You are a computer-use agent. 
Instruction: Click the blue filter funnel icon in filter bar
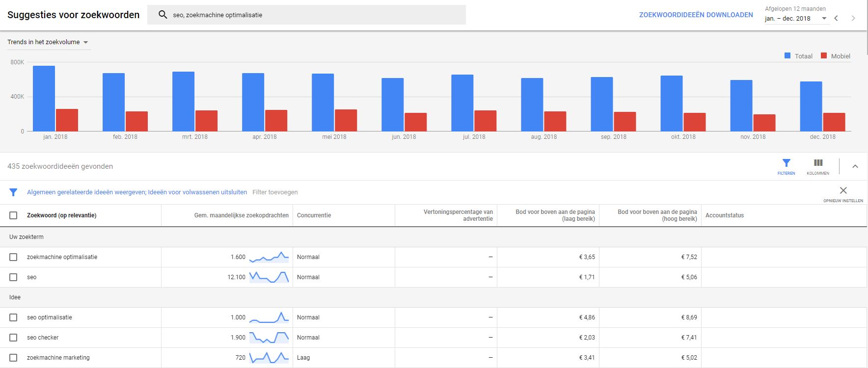(x=13, y=192)
